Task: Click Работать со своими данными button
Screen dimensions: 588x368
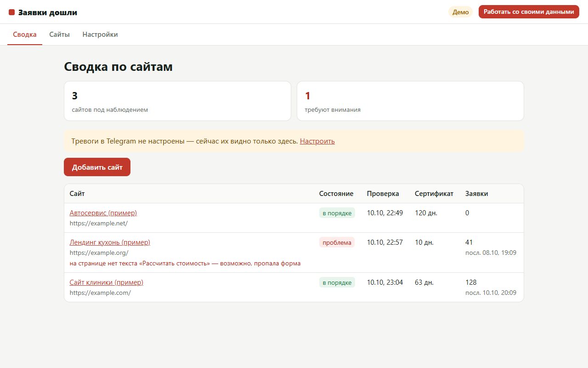Action: point(529,12)
